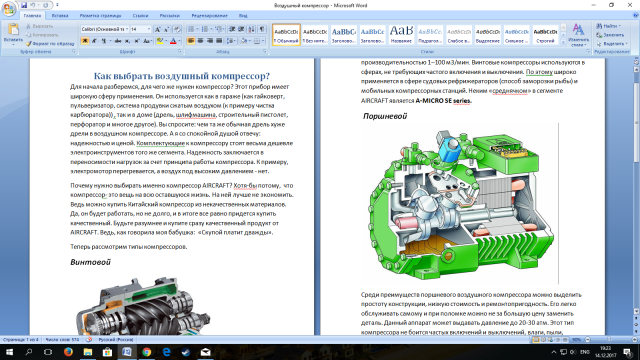Open Font dialog launcher
Image resolution: width=640 pixels, height=360 pixels.
click(180, 52)
